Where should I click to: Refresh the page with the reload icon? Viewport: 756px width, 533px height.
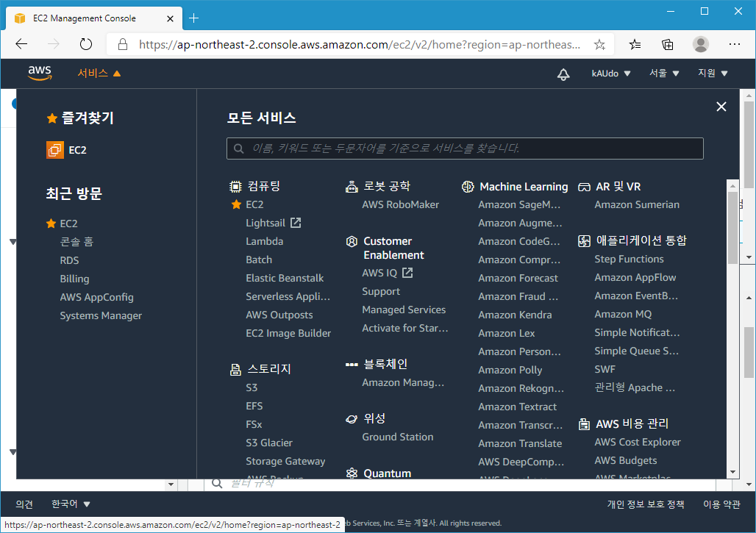(86, 44)
